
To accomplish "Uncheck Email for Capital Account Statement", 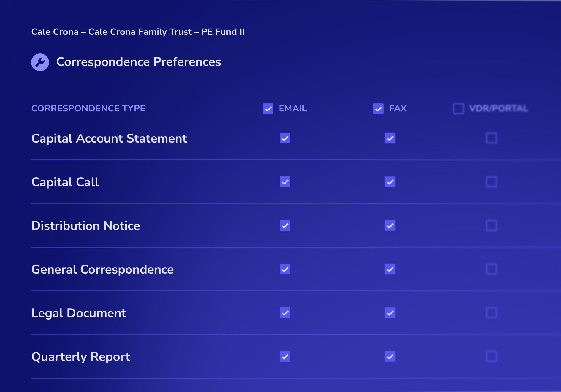I will 285,138.
